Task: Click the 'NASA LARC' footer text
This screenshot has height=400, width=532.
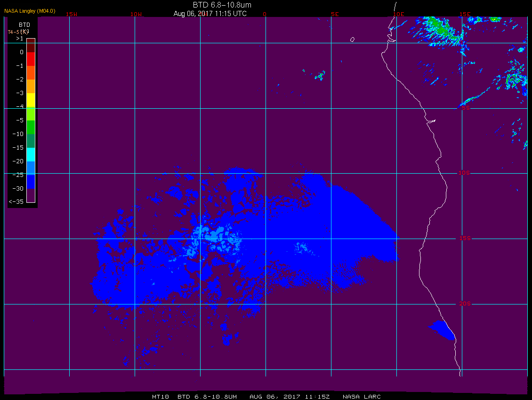Action: 362,397
